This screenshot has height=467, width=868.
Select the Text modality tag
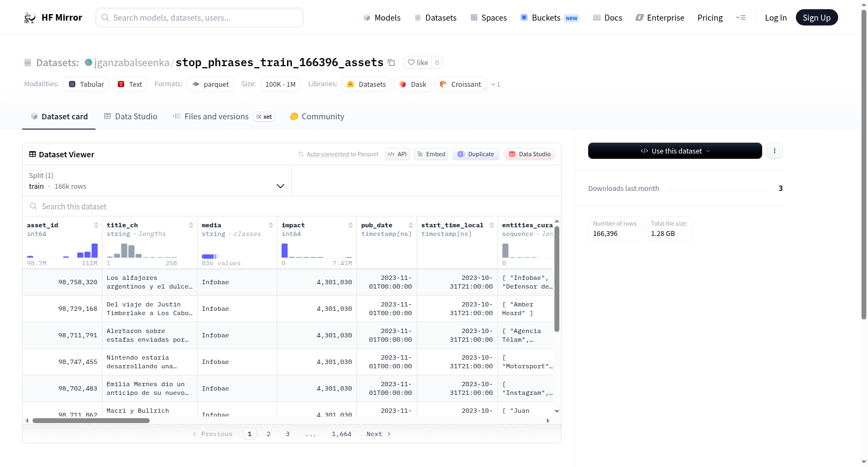[130, 84]
